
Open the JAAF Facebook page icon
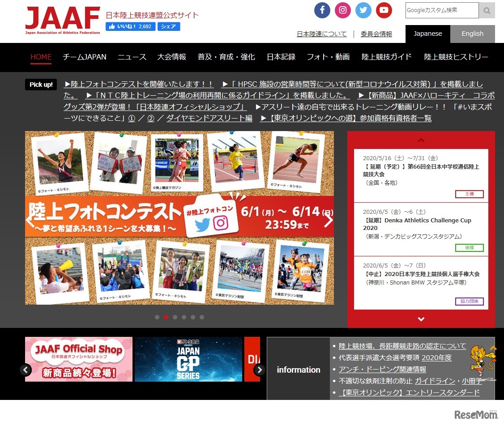(x=322, y=10)
